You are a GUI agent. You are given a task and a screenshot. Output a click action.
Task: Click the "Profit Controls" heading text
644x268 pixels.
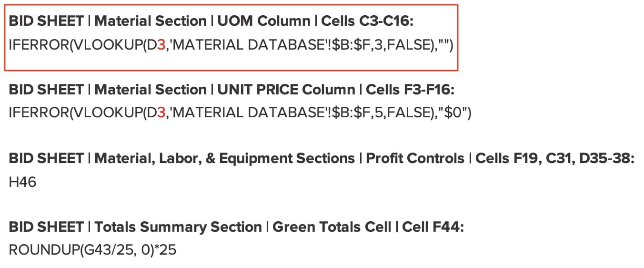(415, 158)
